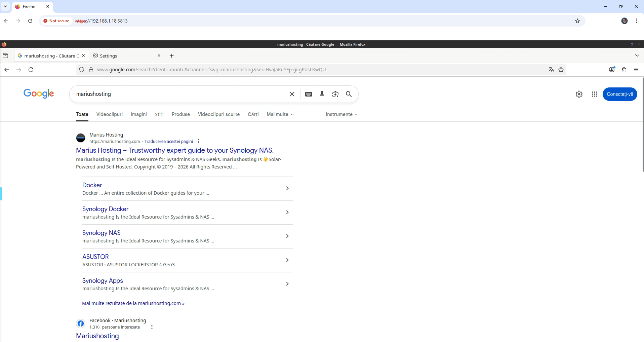
Task: Open Google quick settings gear
Action: (x=579, y=94)
